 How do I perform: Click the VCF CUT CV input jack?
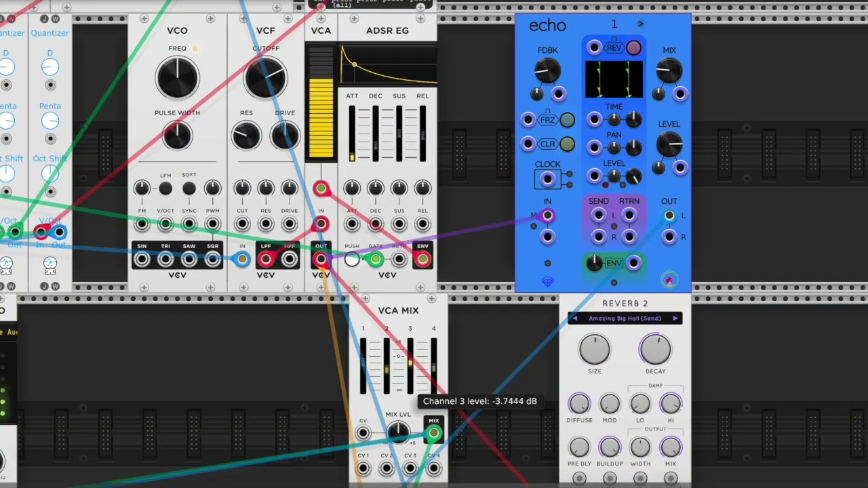(x=242, y=224)
